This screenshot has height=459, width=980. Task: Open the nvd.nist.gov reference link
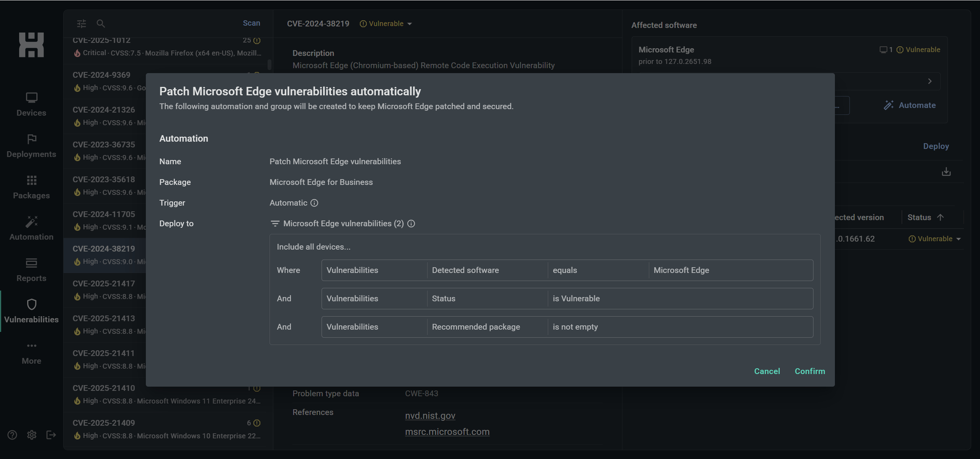(430, 416)
